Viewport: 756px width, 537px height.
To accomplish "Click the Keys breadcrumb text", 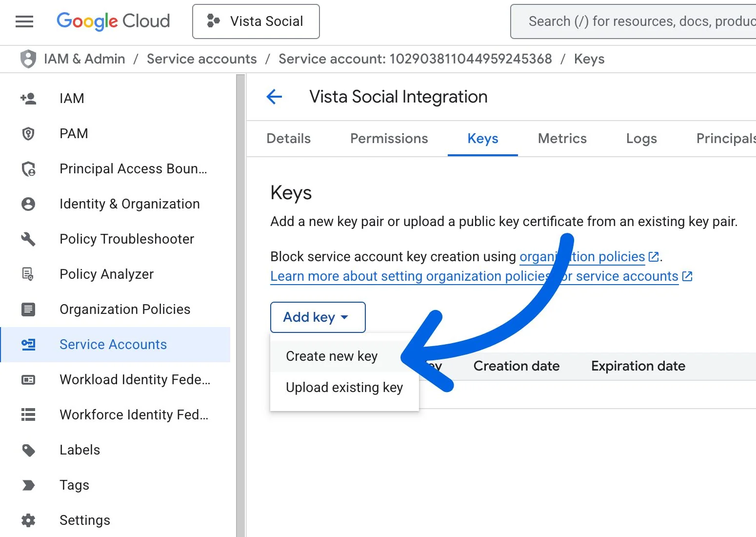I will point(589,59).
